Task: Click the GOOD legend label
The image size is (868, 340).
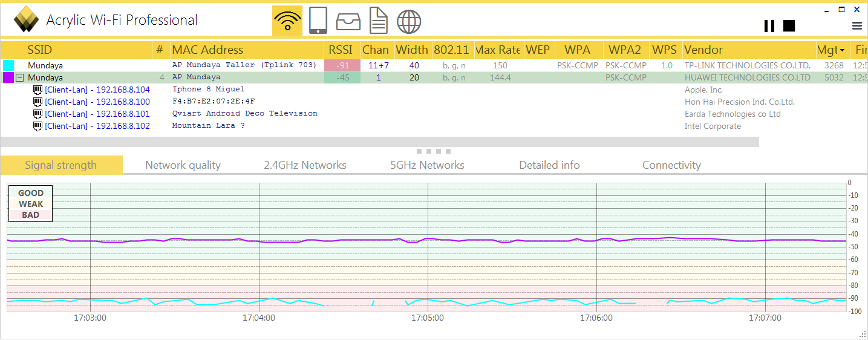Action: (31, 193)
